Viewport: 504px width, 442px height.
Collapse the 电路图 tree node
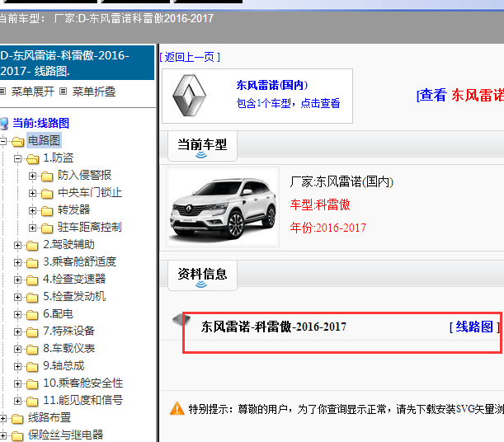[3, 141]
